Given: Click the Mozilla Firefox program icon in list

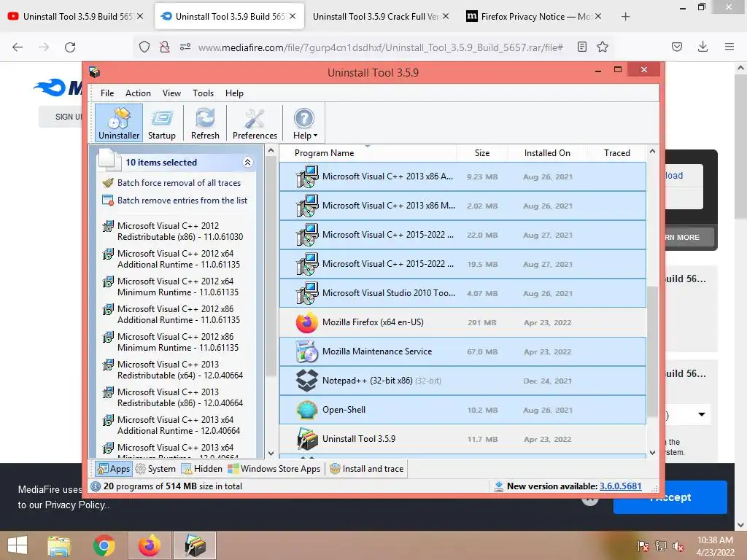Looking at the screenshot, I should coord(307,322).
